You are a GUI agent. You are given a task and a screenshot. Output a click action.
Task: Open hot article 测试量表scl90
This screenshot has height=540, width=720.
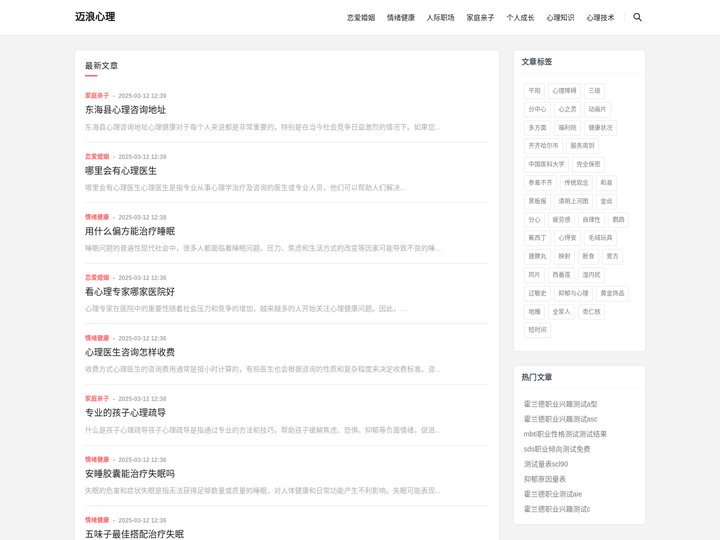coord(546,464)
